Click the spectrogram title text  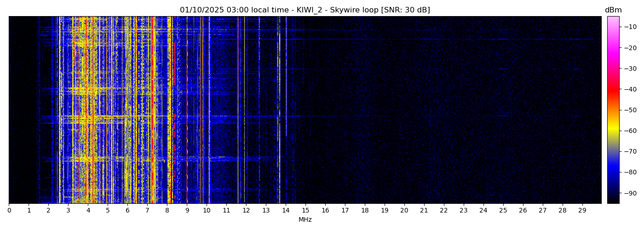pos(305,10)
